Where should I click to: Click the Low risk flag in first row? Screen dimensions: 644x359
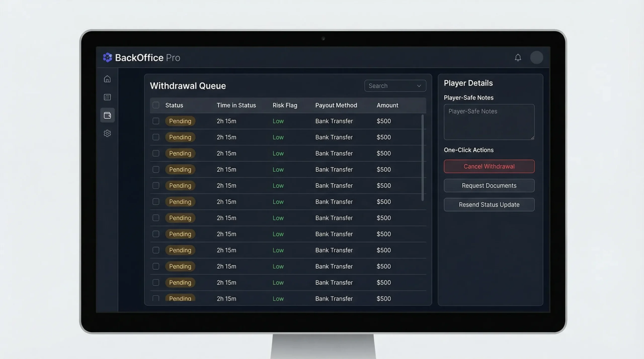coord(278,121)
